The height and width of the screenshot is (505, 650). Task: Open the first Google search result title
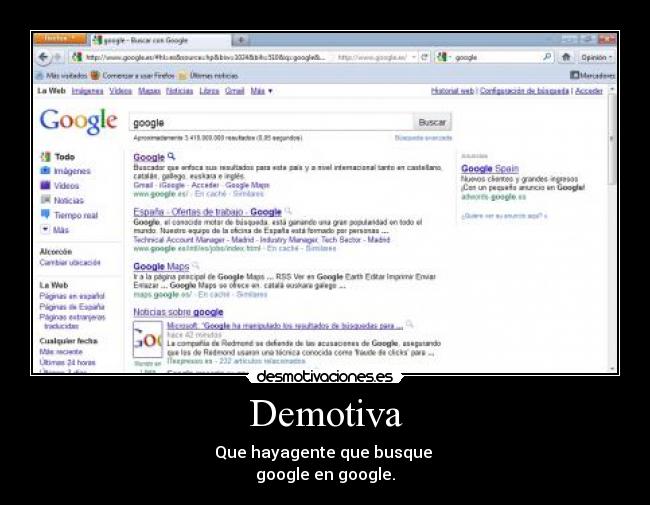149,157
